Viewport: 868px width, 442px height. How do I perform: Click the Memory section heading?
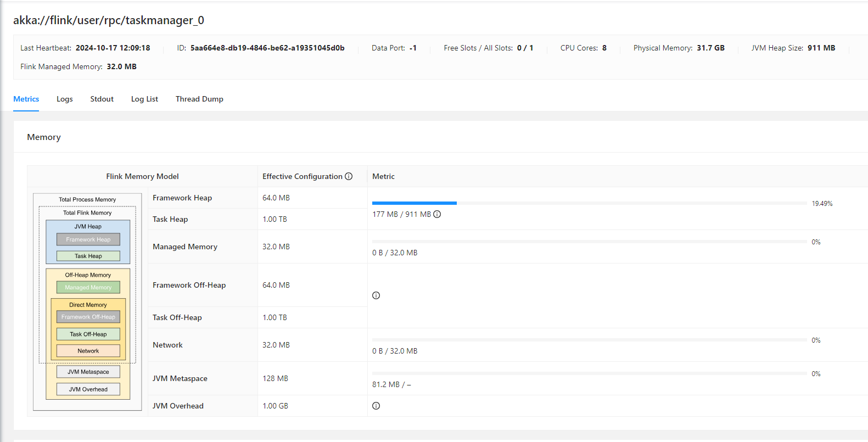tap(44, 137)
